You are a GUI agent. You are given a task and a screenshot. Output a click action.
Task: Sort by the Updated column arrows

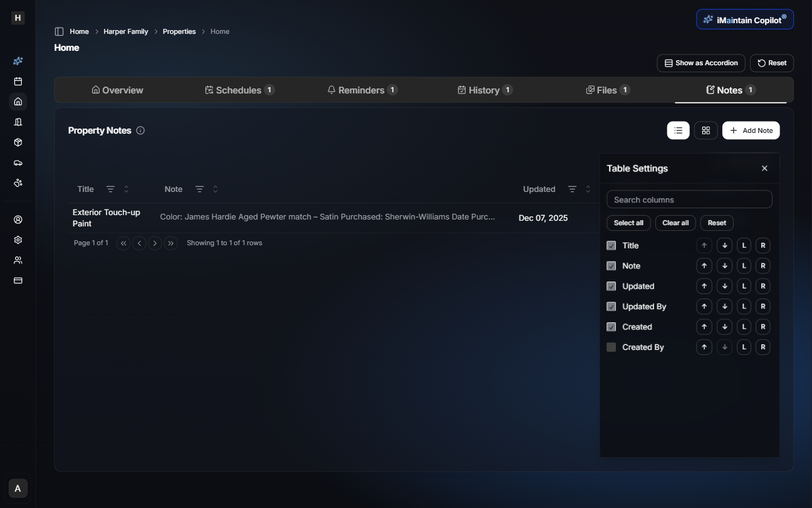pyautogui.click(x=588, y=189)
